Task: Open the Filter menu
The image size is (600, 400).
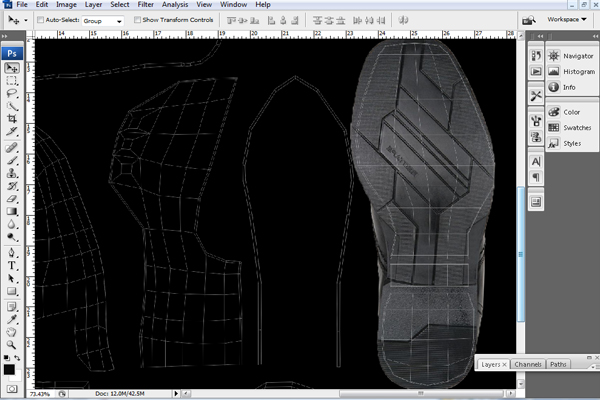Action: pos(145,5)
